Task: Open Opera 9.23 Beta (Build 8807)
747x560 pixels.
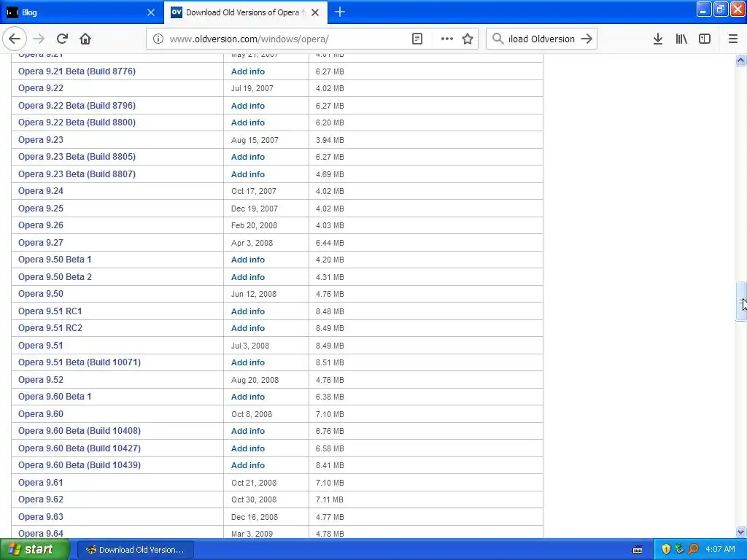Action: click(77, 174)
